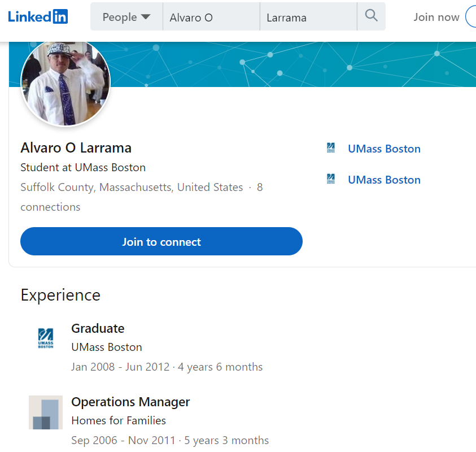
Task: Select the Suffolk County, Massachusetts location text
Action: pos(132,187)
